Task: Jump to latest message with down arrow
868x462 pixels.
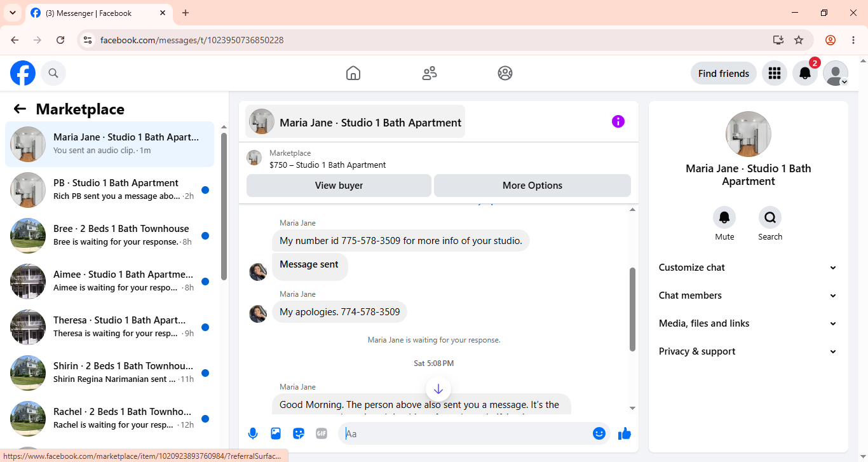Action: coord(438,389)
